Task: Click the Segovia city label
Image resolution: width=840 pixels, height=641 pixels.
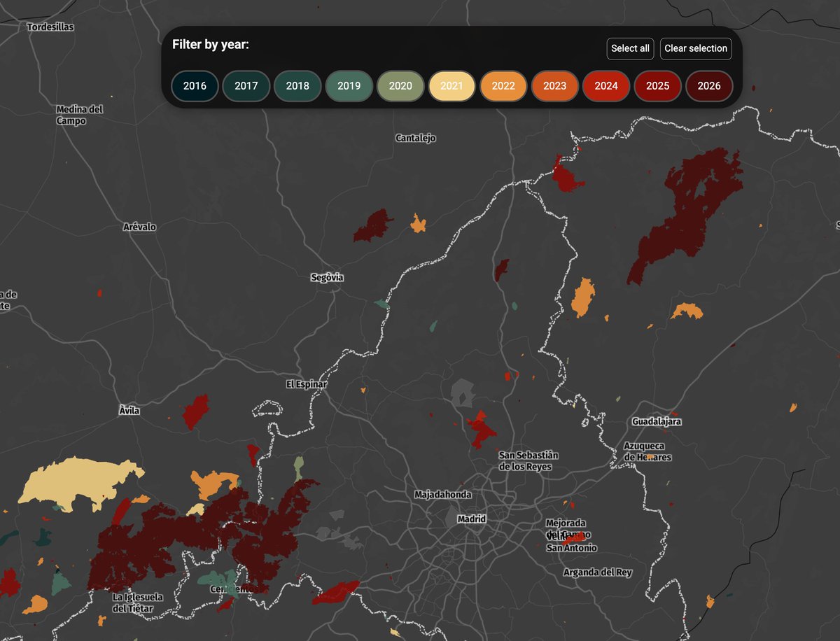Action: (327, 278)
